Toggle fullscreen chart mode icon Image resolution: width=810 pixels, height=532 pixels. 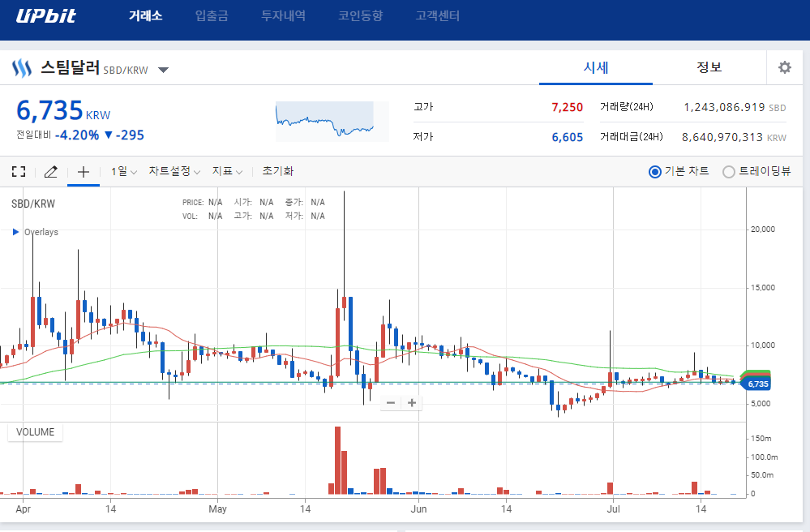(19, 171)
